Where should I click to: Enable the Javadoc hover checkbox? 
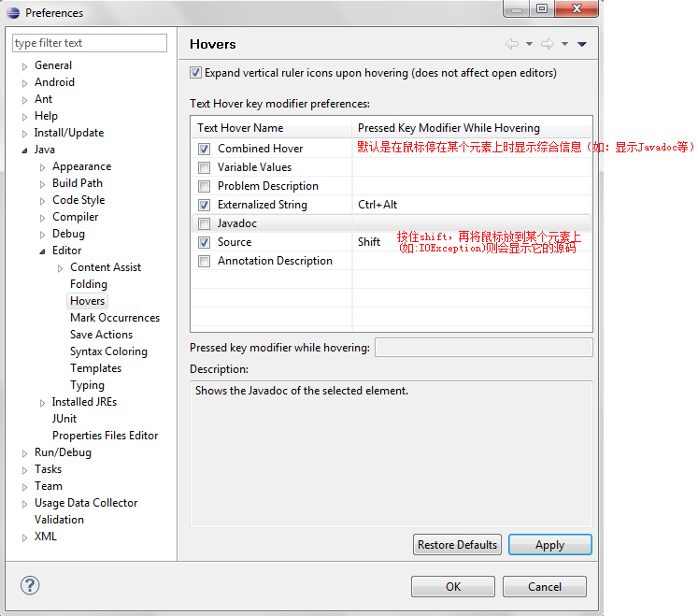(204, 223)
